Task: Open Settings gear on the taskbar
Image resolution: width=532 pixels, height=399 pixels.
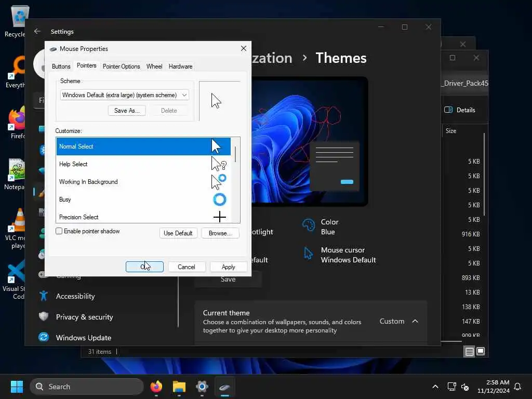Action: pyautogui.click(x=202, y=387)
